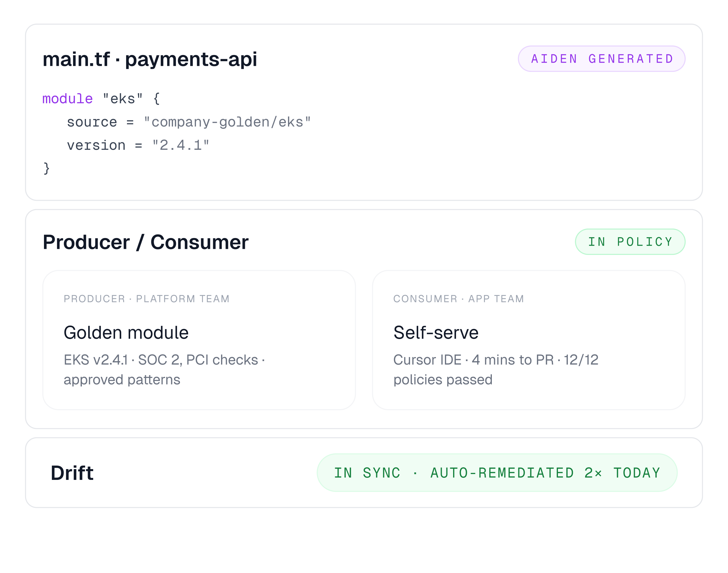Open the Producer / Consumer heading
Viewport: 728px width, 573px height.
coord(146,242)
